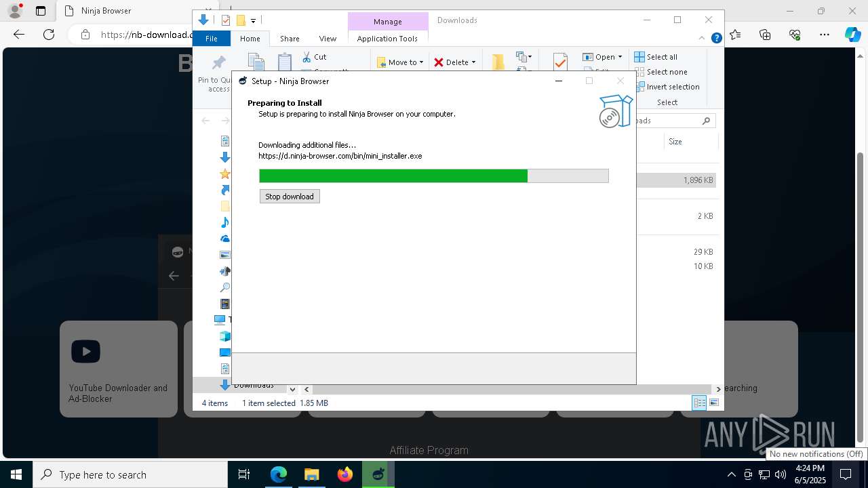Click Pin to Quick access icon
Viewport: 868px width, 488px height.
(218, 64)
